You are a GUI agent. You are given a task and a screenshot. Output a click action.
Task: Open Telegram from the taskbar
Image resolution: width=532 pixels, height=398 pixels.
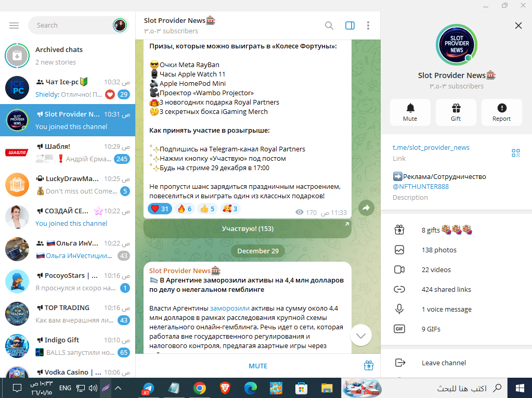coord(148,388)
